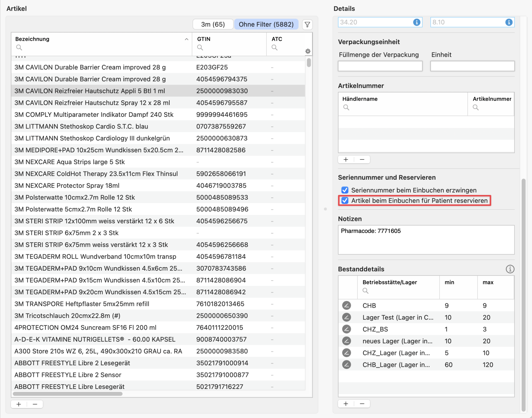Open the Bestanddetails info icon

click(x=510, y=269)
